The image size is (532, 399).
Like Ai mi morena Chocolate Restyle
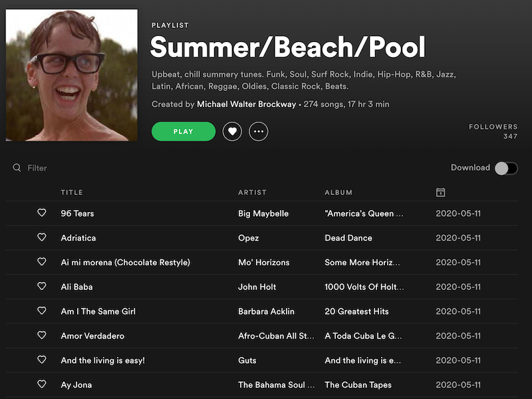click(42, 262)
